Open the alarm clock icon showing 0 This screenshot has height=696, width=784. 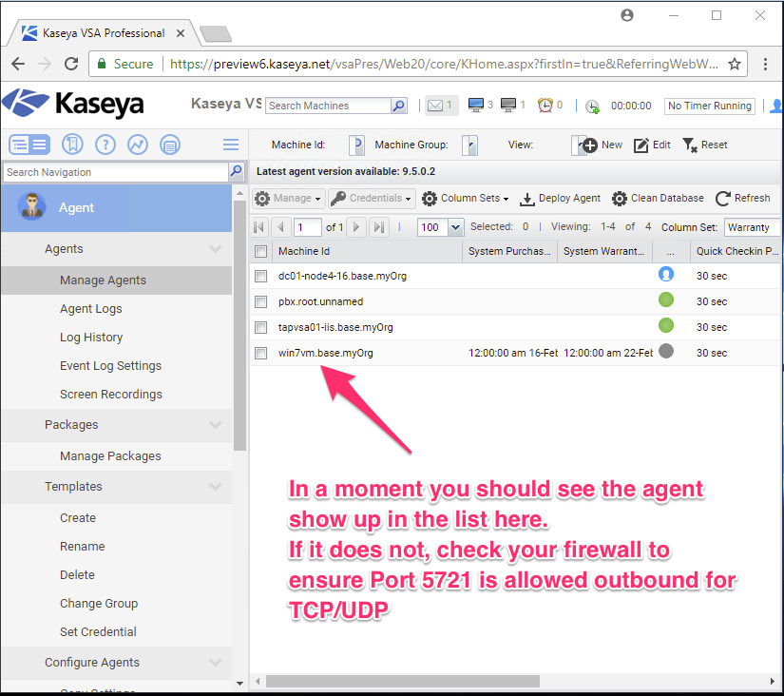coord(545,106)
